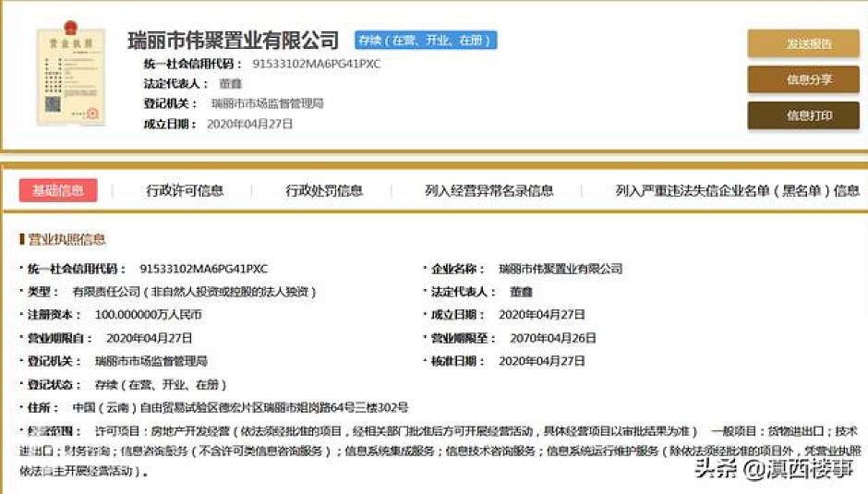The height and width of the screenshot is (494, 868).
Task: Click the 营业执照信息 section heading
Action: coord(66,239)
